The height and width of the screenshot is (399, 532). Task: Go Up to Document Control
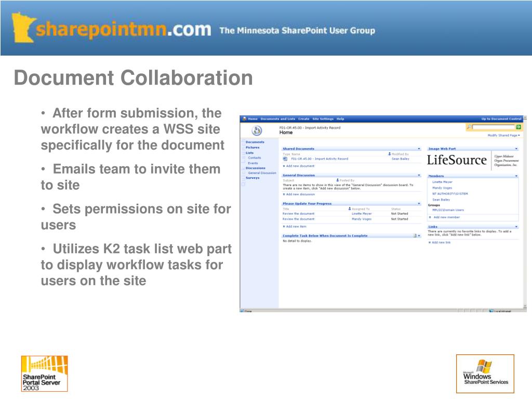pos(501,119)
